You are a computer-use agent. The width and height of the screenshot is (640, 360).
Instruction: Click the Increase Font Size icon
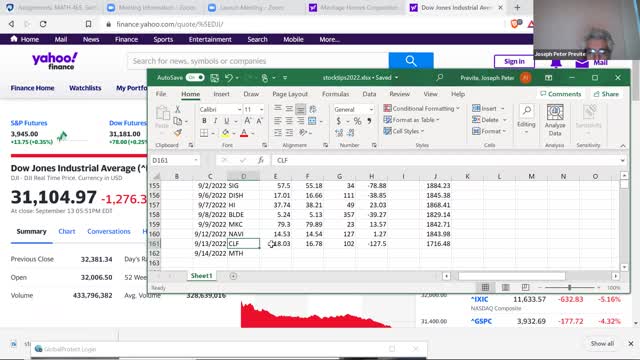pos(247,121)
